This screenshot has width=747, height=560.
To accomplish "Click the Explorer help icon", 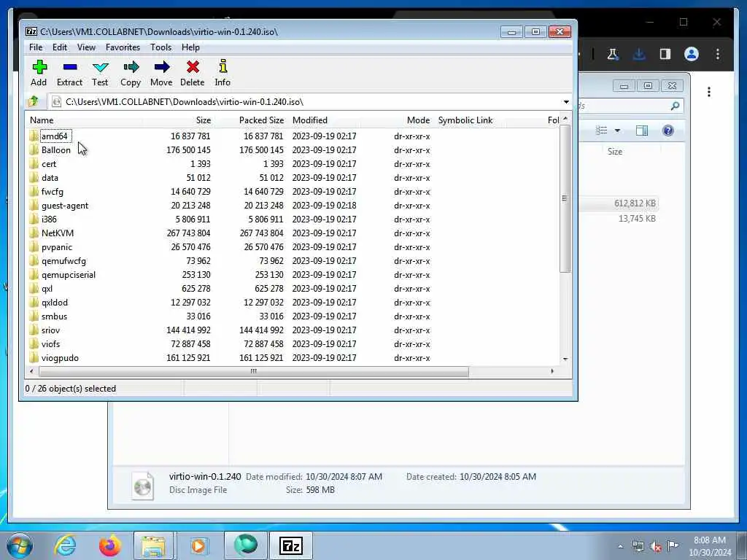I will pyautogui.click(x=668, y=131).
